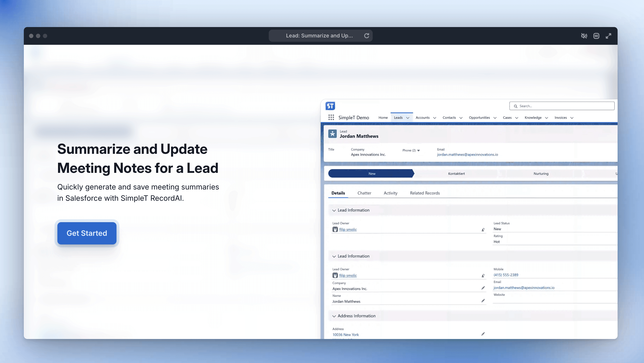Expand the Phone (2) dropdown arrow
644x363 pixels.
point(419,151)
